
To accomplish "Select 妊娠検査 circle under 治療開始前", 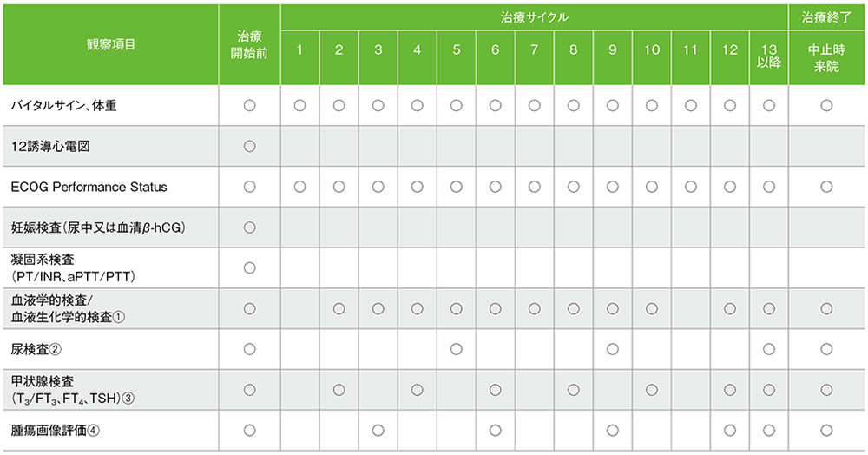I will tap(249, 227).
